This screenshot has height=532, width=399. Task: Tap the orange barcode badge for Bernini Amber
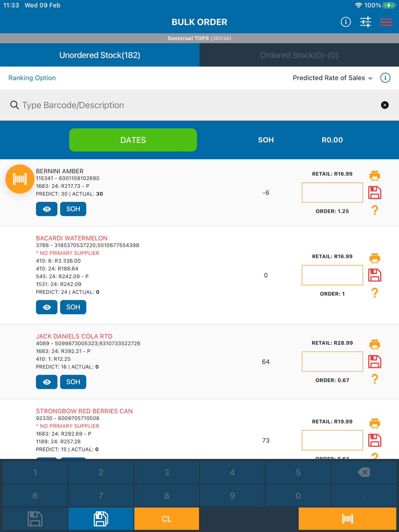(20, 179)
